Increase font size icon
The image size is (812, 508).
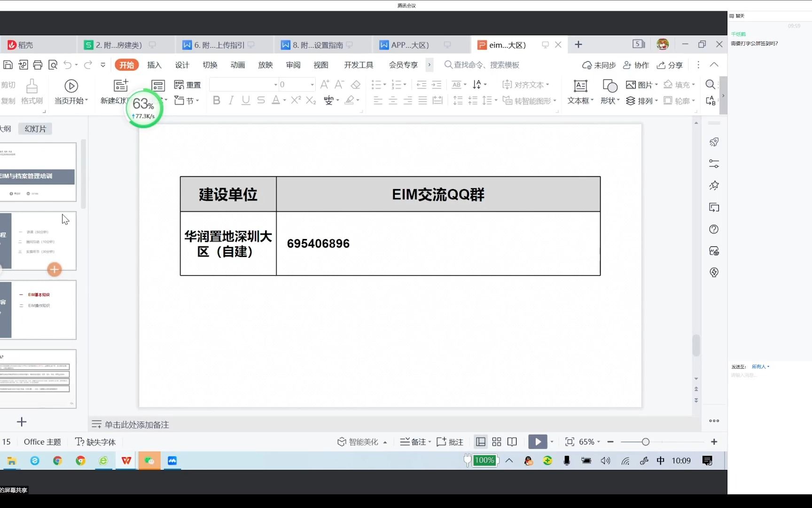[x=325, y=85]
